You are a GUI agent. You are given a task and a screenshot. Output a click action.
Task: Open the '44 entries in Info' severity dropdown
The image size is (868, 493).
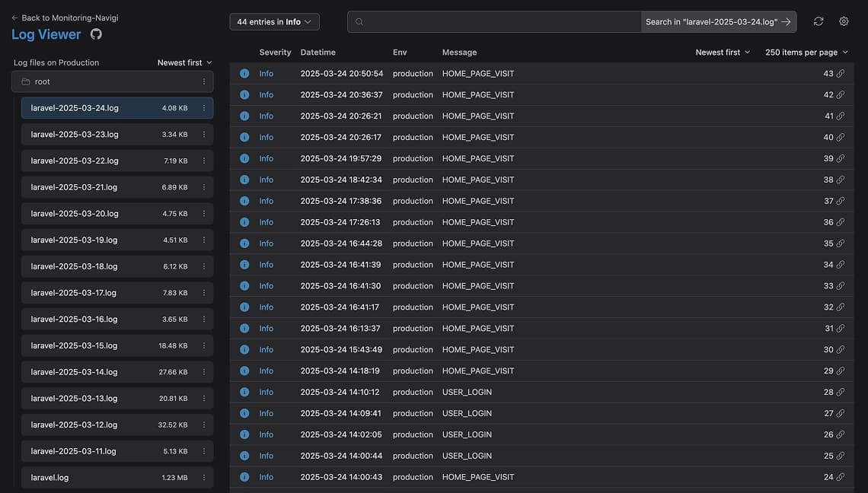point(274,22)
